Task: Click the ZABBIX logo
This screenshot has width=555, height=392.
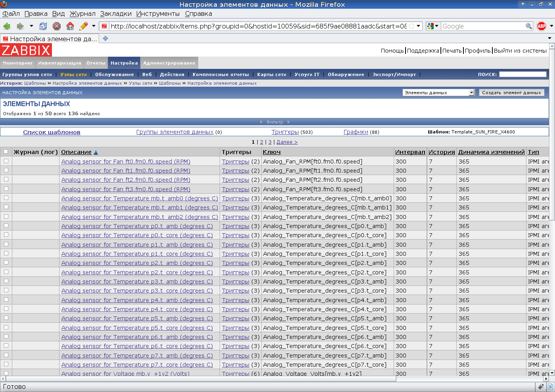Action: pos(26,50)
